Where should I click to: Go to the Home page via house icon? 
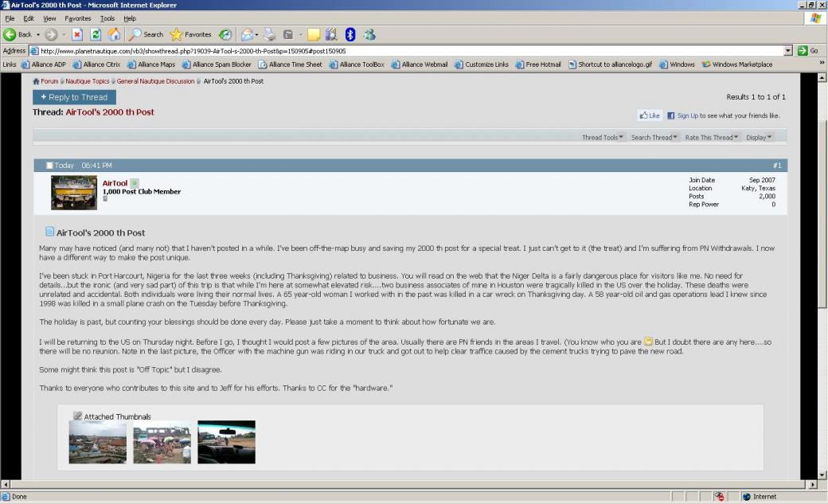tap(114, 34)
